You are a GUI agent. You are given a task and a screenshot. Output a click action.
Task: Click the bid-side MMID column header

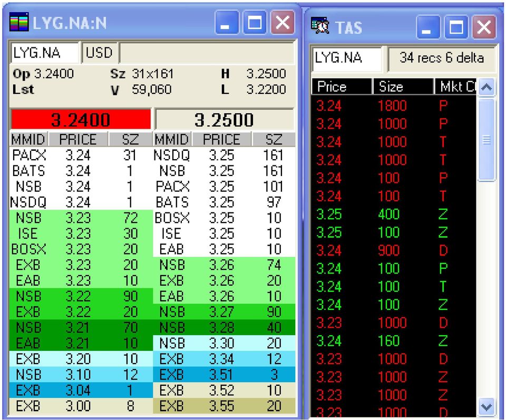(28, 139)
